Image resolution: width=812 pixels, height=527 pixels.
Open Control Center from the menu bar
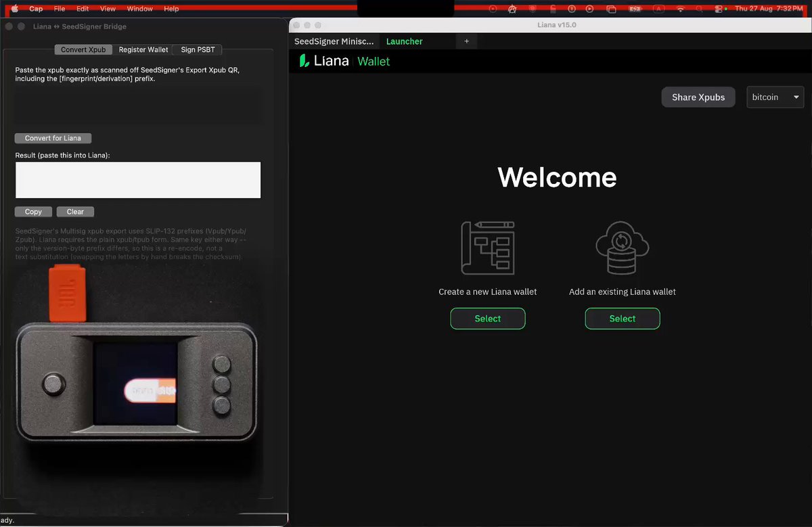pos(719,9)
